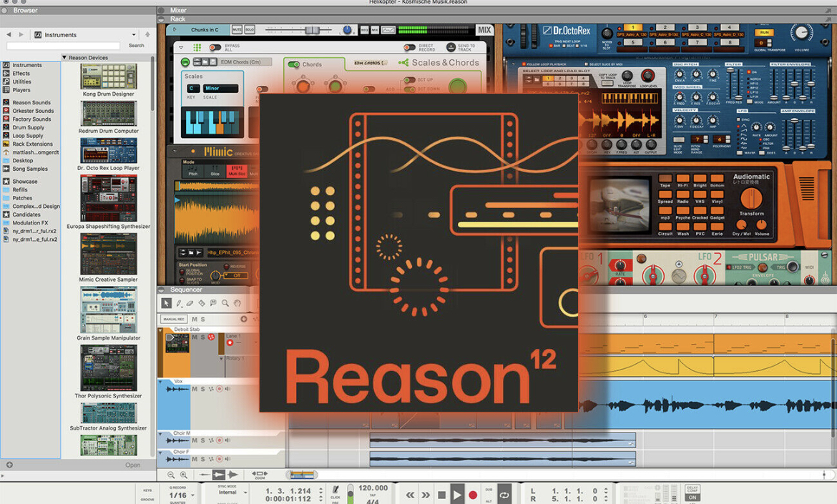The height and width of the screenshot is (504, 837).
Task: Click the Send To Track button icon
Action: [x=451, y=47]
